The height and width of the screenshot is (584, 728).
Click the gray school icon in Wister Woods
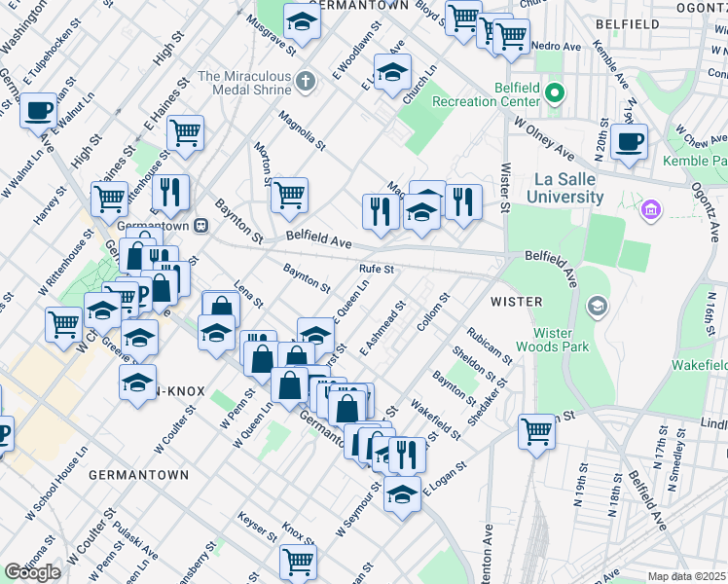click(598, 307)
